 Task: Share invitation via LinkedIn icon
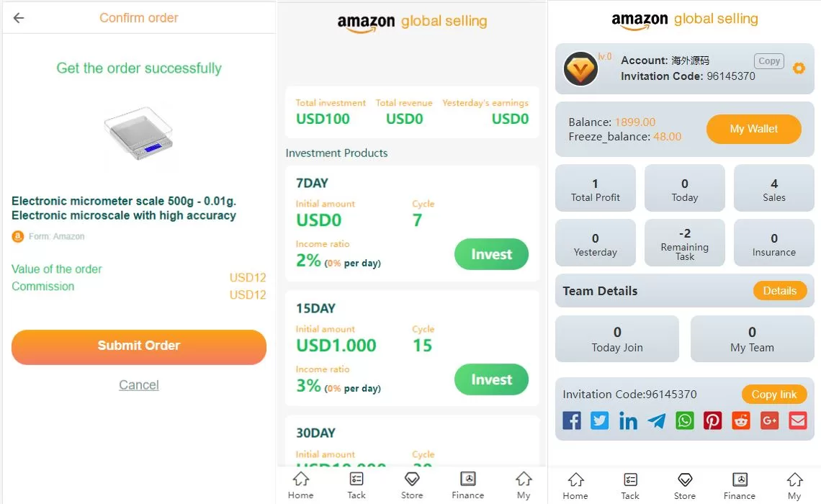(628, 420)
